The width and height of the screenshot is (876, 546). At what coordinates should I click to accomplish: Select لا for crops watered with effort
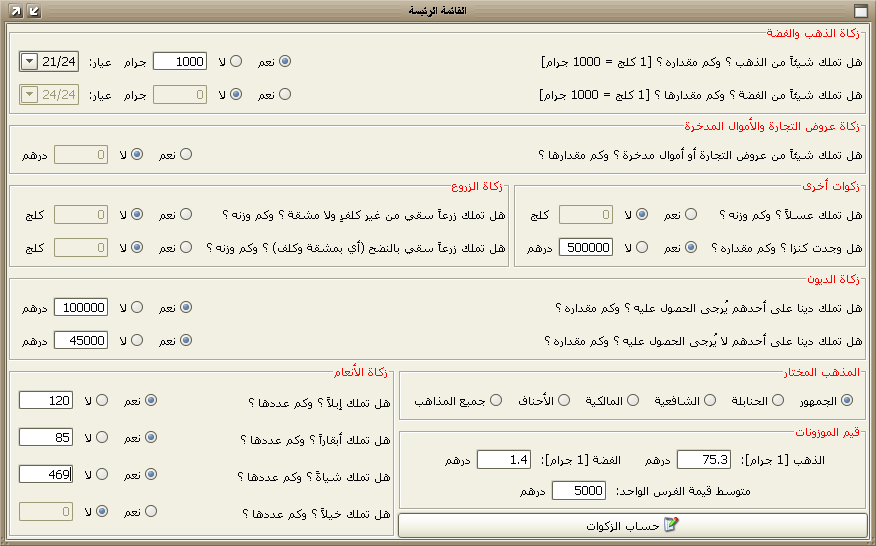click(137, 247)
